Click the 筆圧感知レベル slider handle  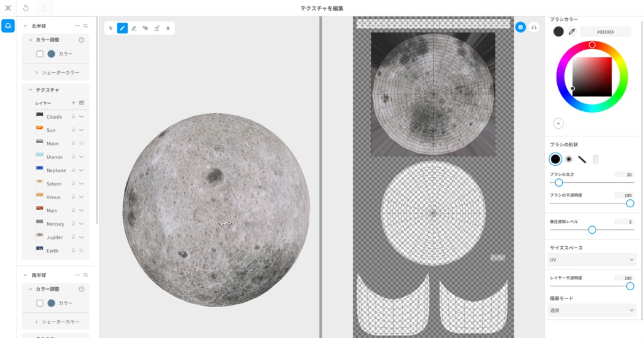tap(592, 230)
